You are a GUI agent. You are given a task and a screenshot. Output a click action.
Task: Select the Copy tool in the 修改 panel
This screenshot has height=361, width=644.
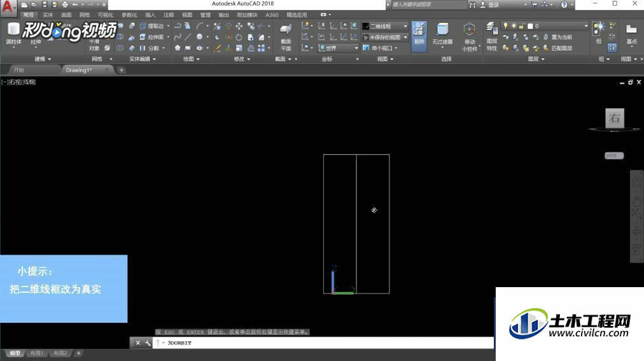click(251, 26)
